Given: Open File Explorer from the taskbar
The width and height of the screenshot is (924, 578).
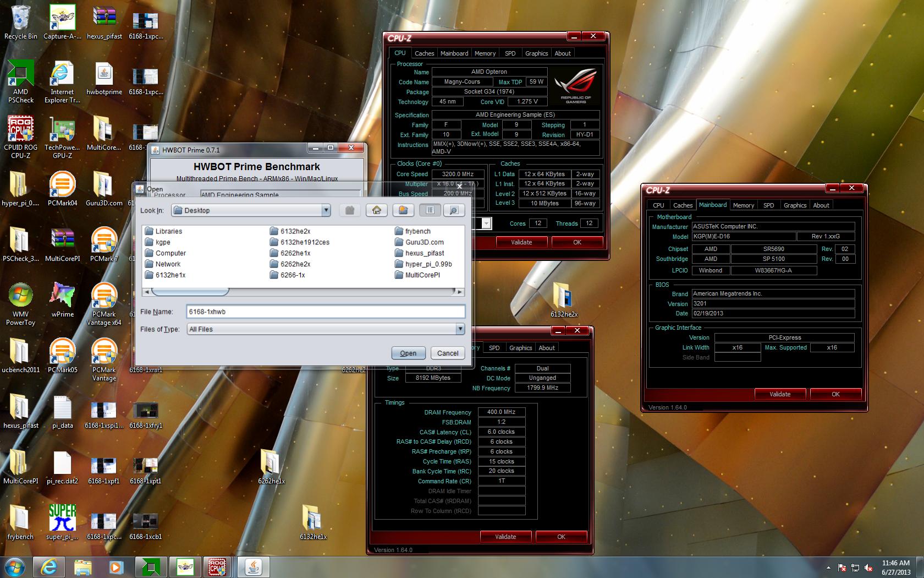Looking at the screenshot, I should [x=82, y=566].
